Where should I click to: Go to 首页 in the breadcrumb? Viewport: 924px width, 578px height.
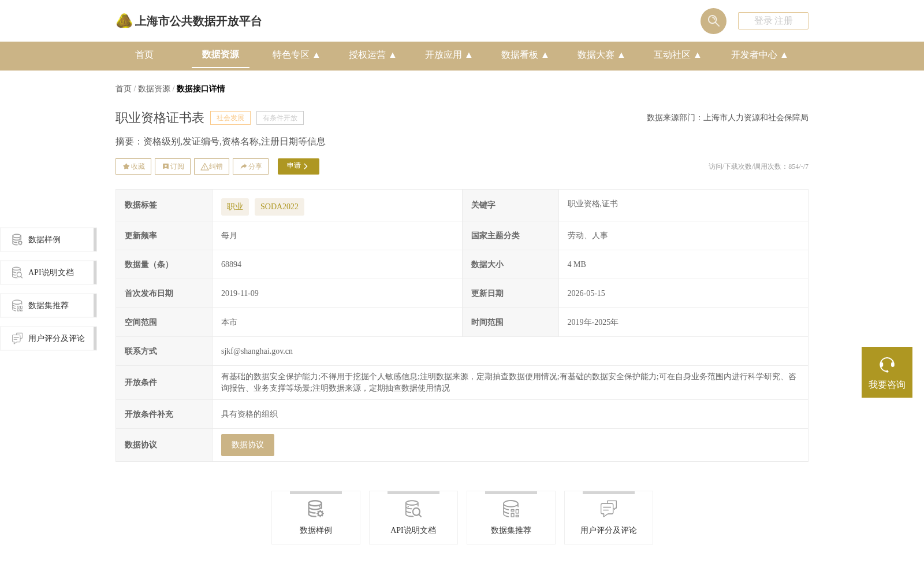124,88
